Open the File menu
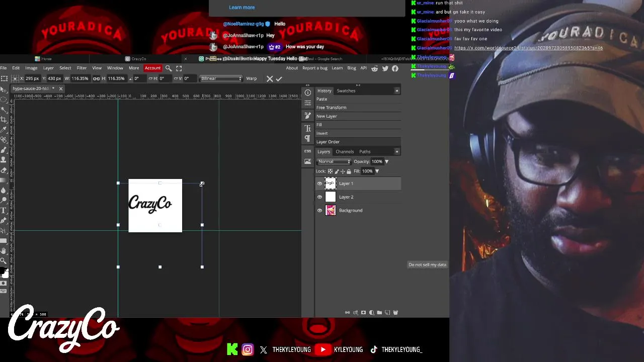This screenshot has width=644, height=362. click(x=4, y=68)
